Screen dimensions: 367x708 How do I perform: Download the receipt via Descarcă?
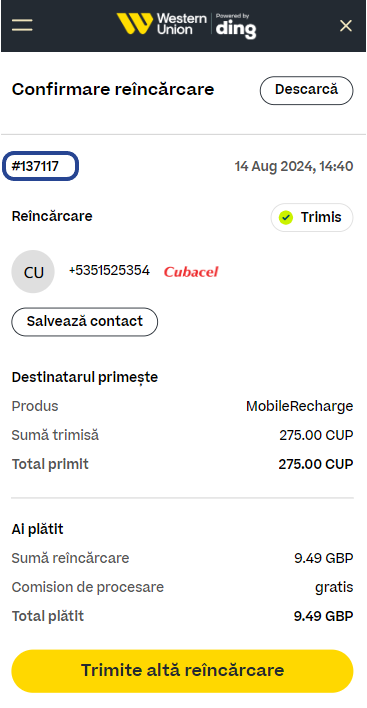[307, 90]
